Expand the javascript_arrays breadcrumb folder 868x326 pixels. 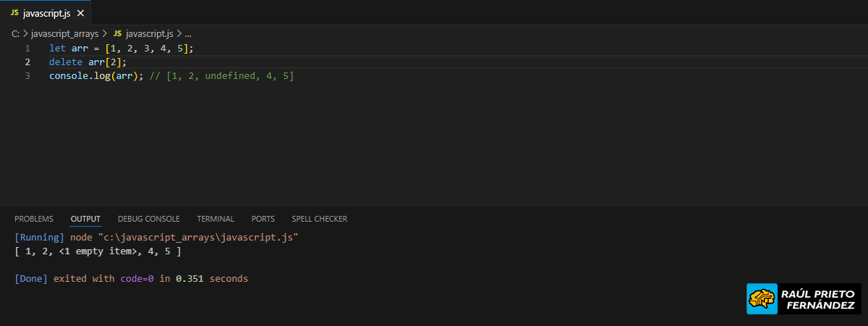pyautogui.click(x=64, y=33)
